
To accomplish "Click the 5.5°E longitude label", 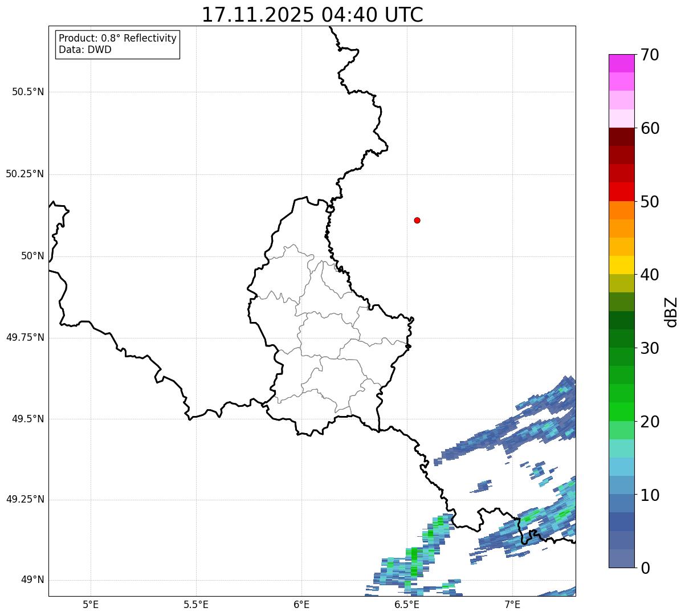I will click(196, 604).
